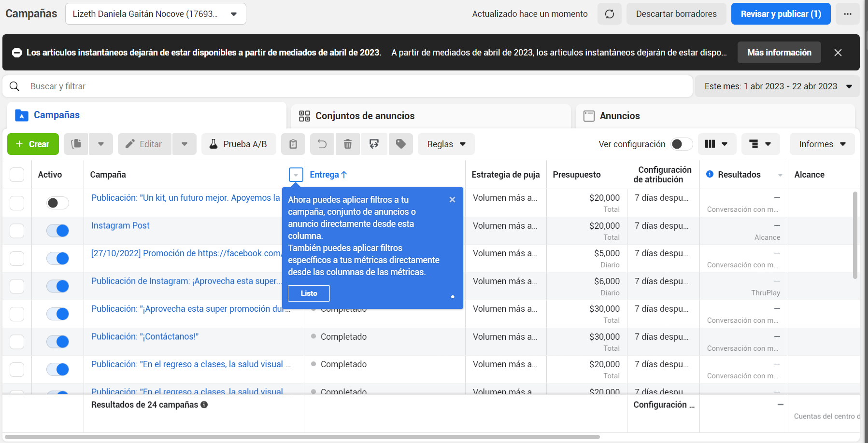
Task: Open the date range 'Este mes' dropdown
Action: click(x=777, y=86)
